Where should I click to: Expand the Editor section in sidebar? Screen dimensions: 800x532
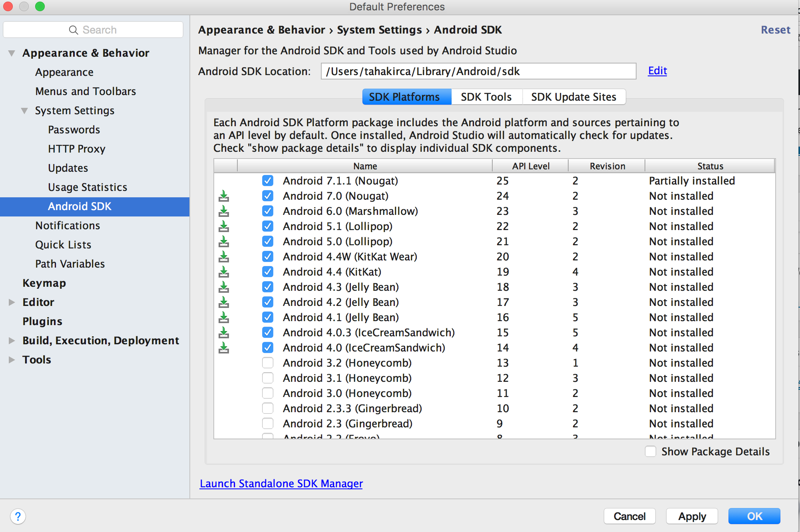[12, 302]
